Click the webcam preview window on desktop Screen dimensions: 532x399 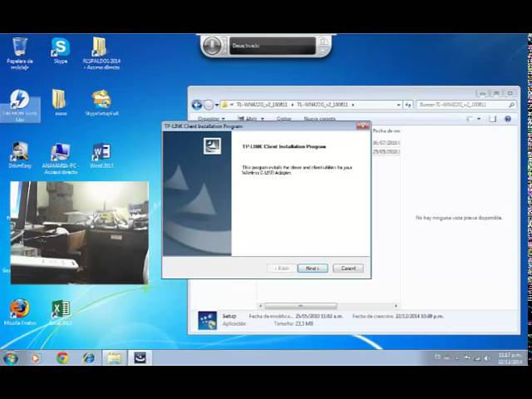(80, 233)
